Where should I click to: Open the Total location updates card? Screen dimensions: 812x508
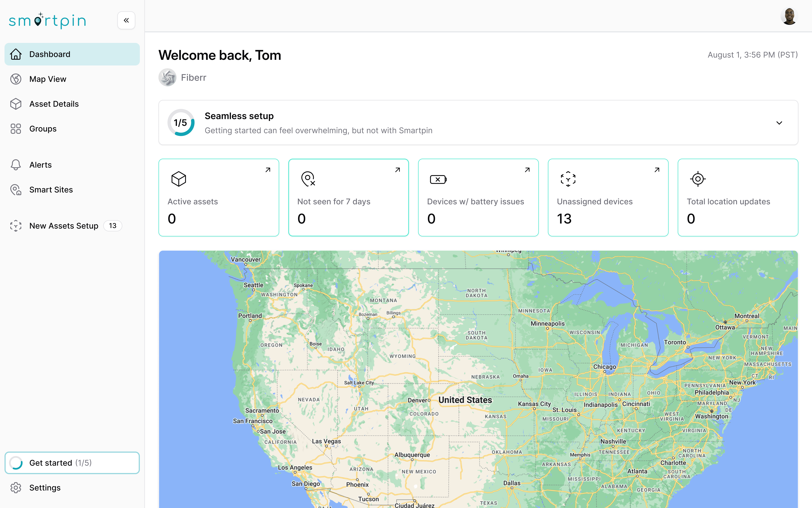click(738, 198)
